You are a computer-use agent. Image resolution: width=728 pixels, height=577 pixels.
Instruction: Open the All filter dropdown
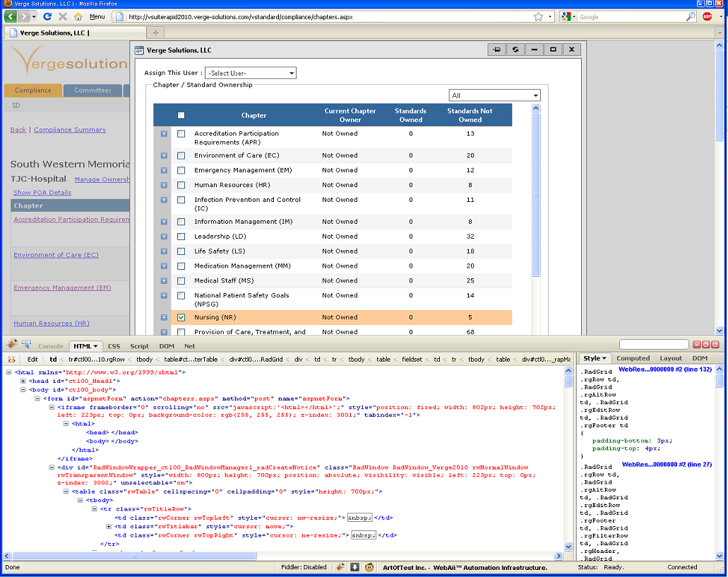494,95
